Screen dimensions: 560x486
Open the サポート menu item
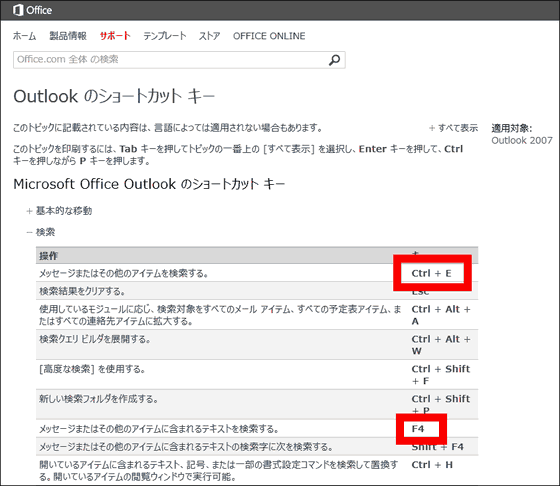click(115, 36)
